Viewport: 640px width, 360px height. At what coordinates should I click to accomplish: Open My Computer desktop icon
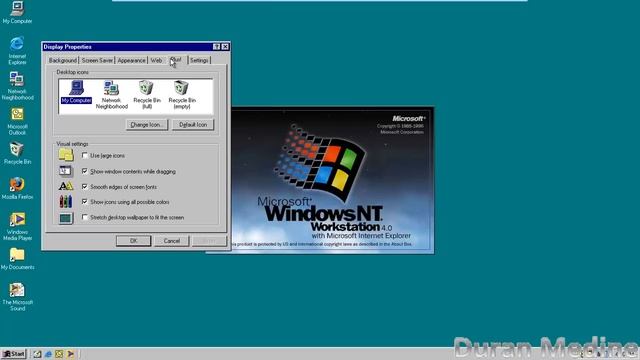(x=17, y=12)
